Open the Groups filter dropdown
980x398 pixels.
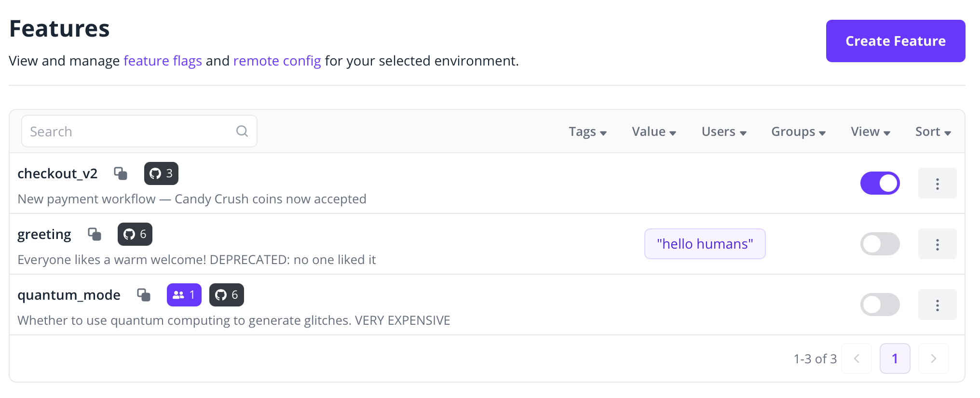click(x=798, y=131)
